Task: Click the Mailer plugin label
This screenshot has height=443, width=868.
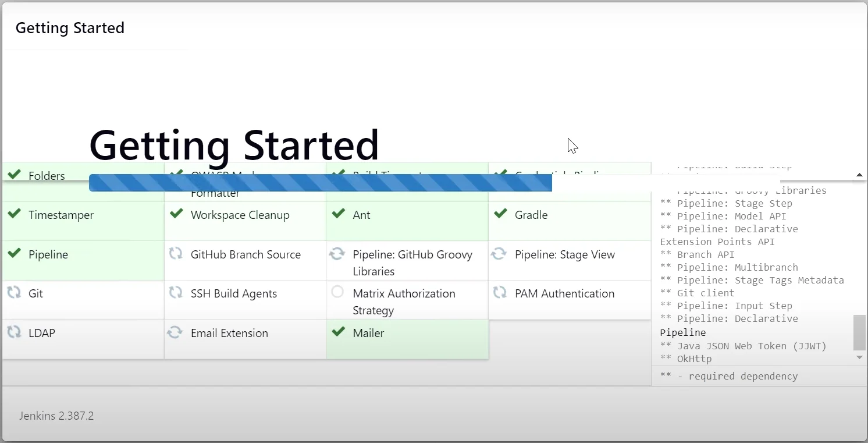Action: pyautogui.click(x=368, y=333)
